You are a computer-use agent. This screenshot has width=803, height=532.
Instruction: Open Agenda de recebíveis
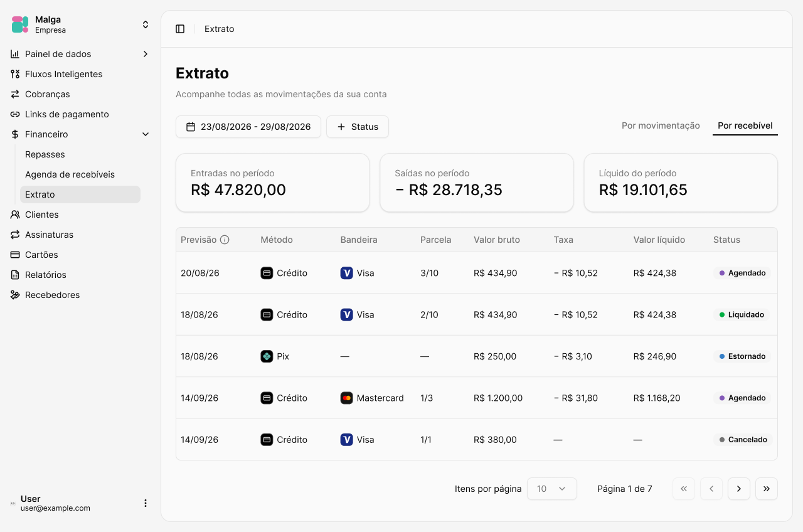pyautogui.click(x=80, y=174)
